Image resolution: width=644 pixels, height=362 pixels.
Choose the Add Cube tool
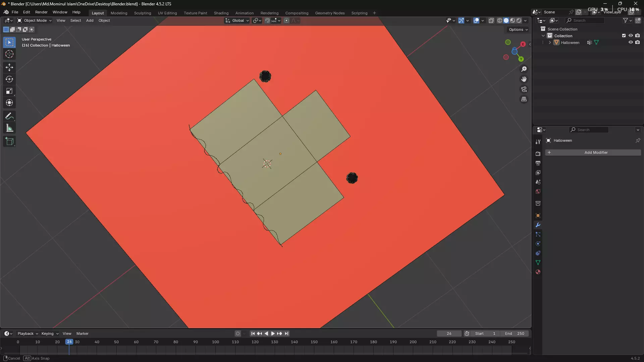(9, 141)
